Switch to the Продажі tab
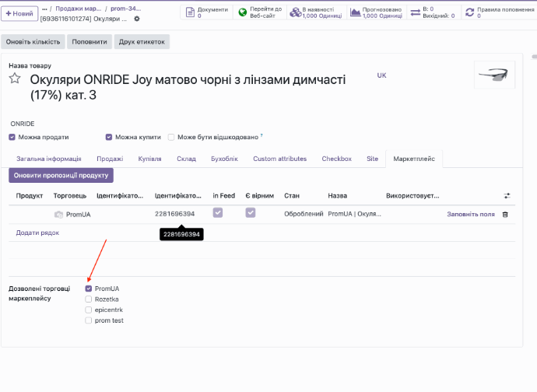 tap(110, 159)
